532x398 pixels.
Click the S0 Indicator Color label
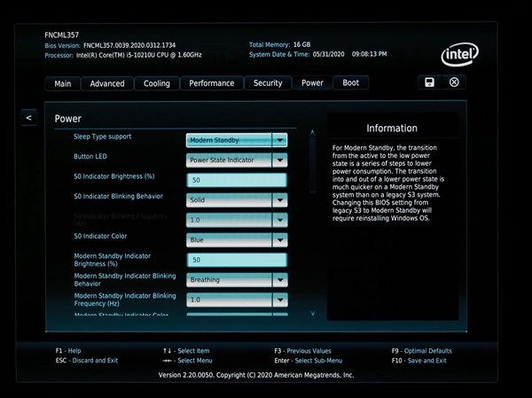coord(100,236)
